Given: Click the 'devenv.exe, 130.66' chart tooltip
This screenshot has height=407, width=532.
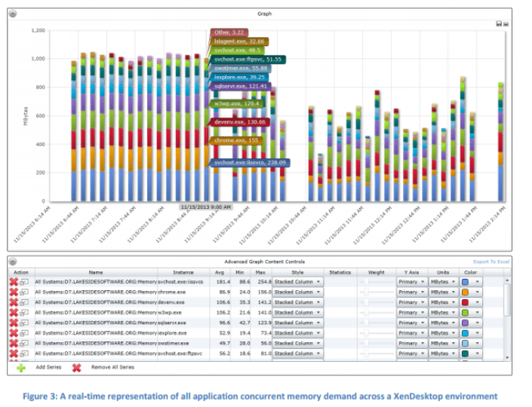Looking at the screenshot, I should pyautogui.click(x=240, y=122).
